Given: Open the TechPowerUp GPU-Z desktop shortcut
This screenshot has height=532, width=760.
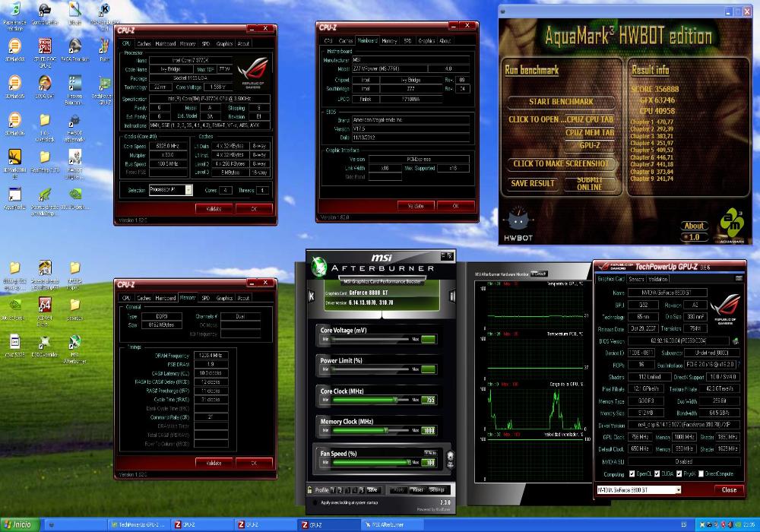Looking at the screenshot, I should (x=103, y=90).
